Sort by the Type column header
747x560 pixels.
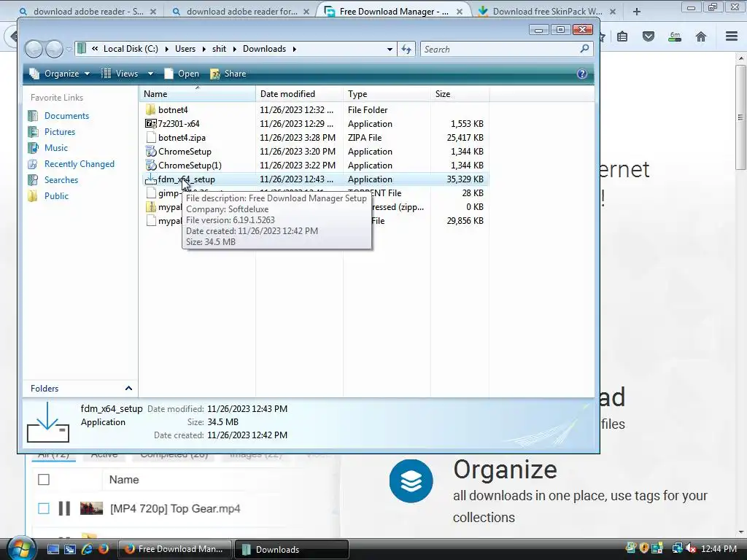(387, 94)
